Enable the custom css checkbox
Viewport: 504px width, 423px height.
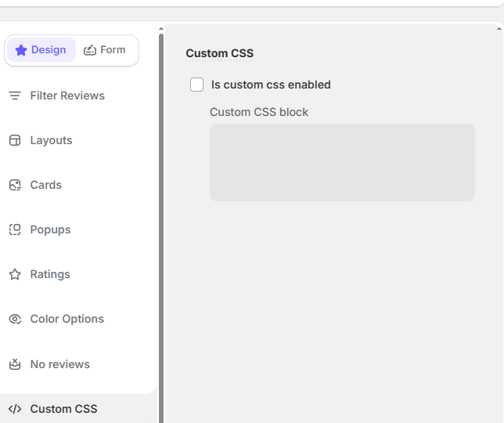[197, 85]
